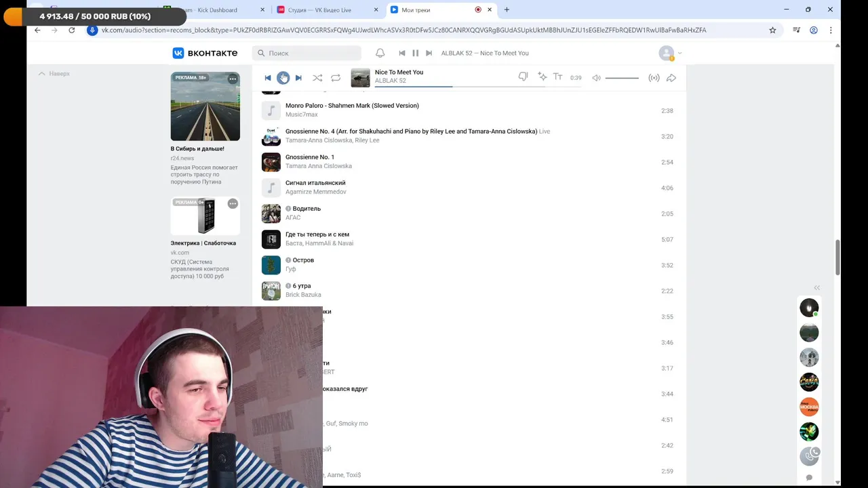
Task: Open the ВКонтакте logo home link
Action: 205,53
